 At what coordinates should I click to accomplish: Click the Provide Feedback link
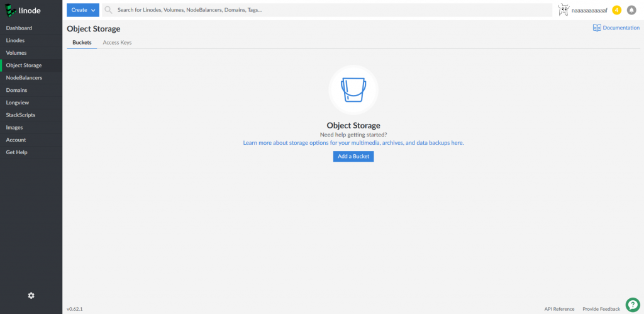click(x=601, y=309)
